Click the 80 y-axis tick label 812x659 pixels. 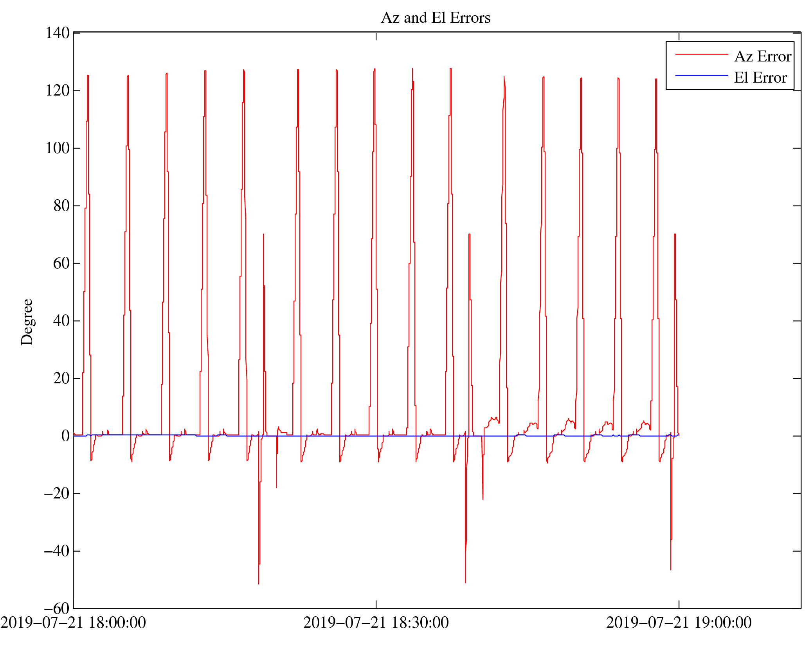point(61,206)
